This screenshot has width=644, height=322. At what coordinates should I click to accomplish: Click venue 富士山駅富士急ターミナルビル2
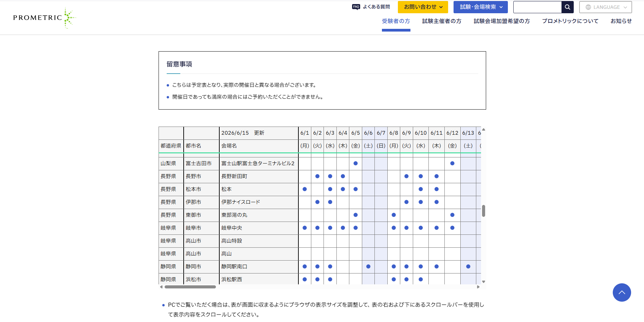click(x=258, y=164)
